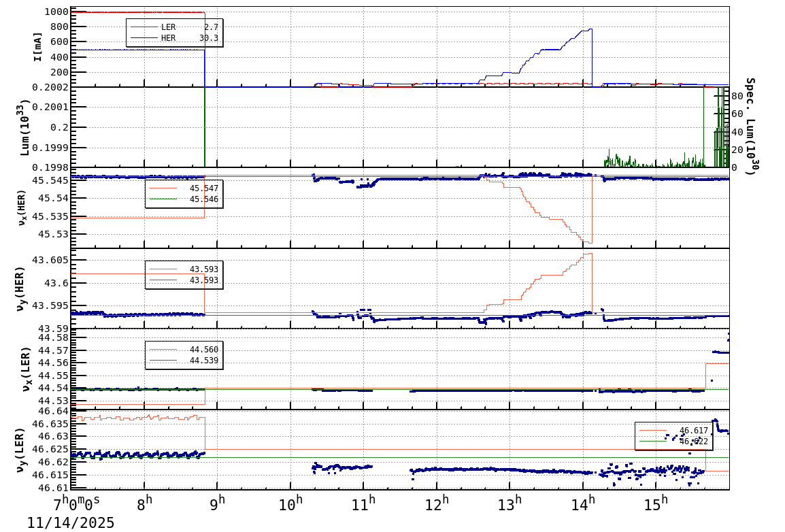Viewport: 785px width, 532px height.
Task: Select the νy(LER) axis label
Action: tap(20, 450)
